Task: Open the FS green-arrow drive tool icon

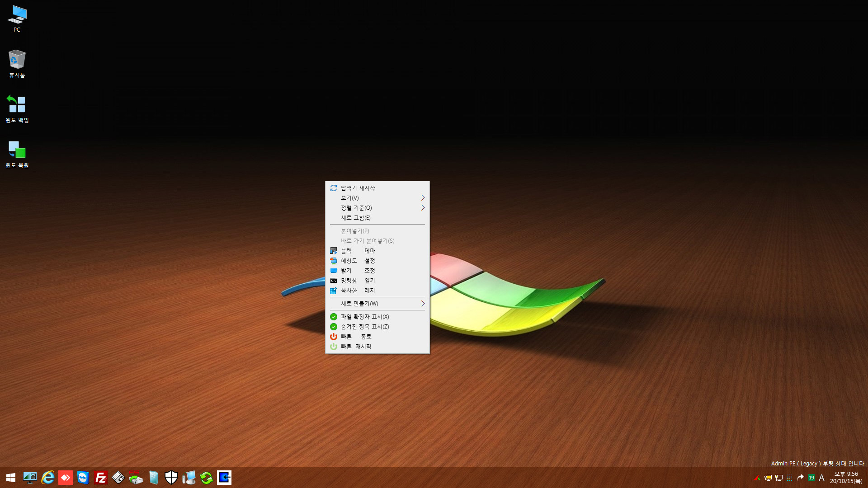Action: [136, 478]
